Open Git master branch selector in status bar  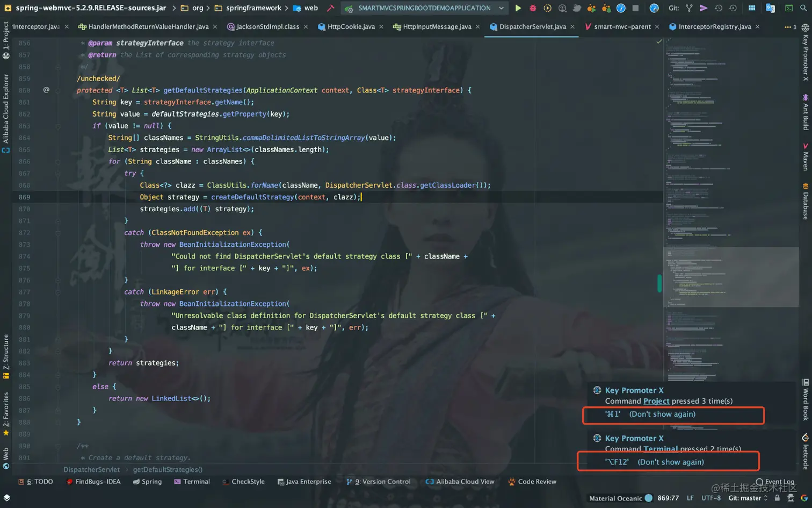(x=748, y=498)
